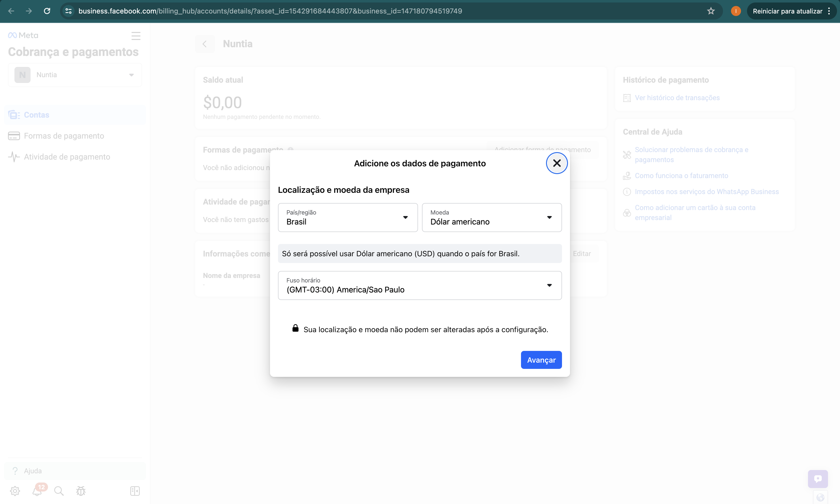Select Contas in the sidebar

pos(75,115)
